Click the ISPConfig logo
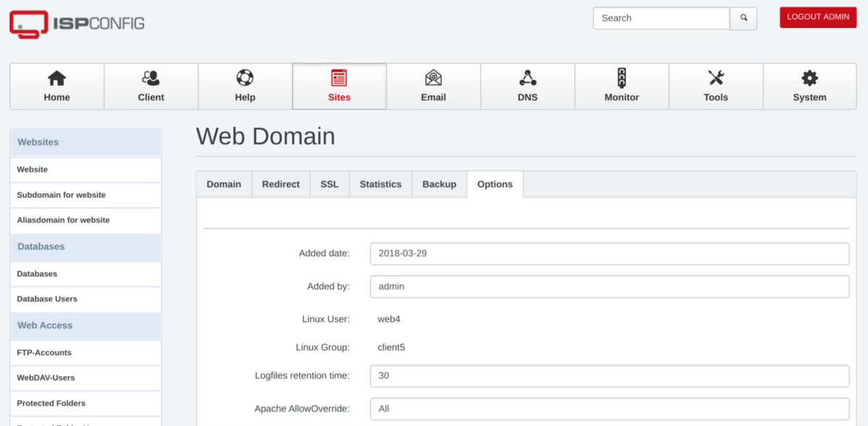Screen dimensions: 868x426 click(76, 23)
